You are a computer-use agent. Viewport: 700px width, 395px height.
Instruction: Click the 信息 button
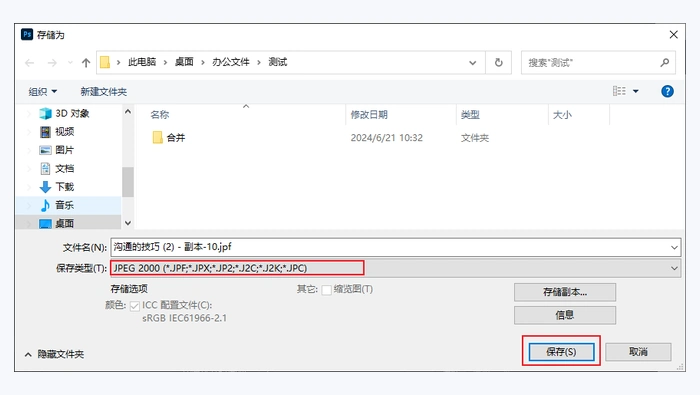(x=565, y=315)
